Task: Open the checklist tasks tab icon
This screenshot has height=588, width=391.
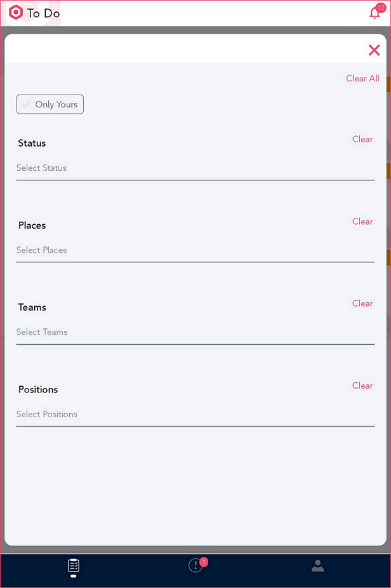Action: point(74,566)
